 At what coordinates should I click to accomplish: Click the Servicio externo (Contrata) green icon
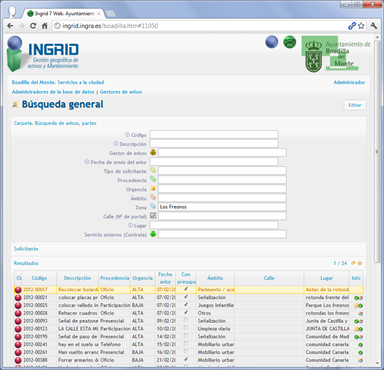153,234
